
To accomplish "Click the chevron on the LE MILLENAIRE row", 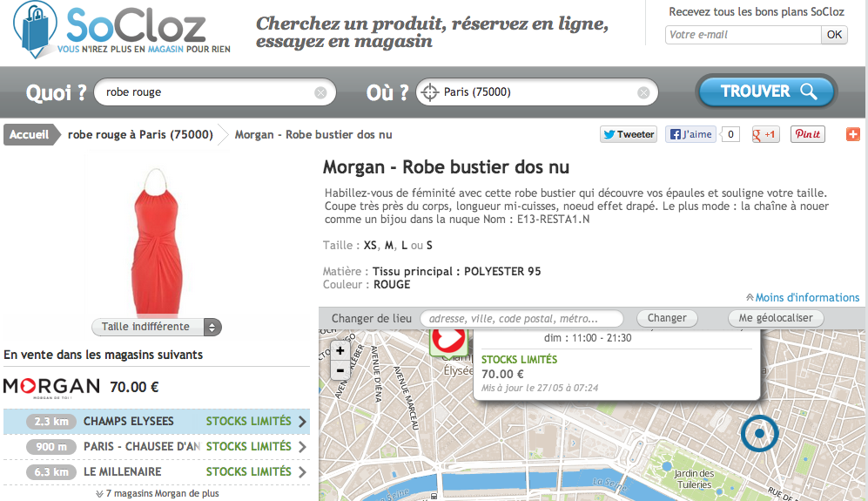I will (302, 472).
